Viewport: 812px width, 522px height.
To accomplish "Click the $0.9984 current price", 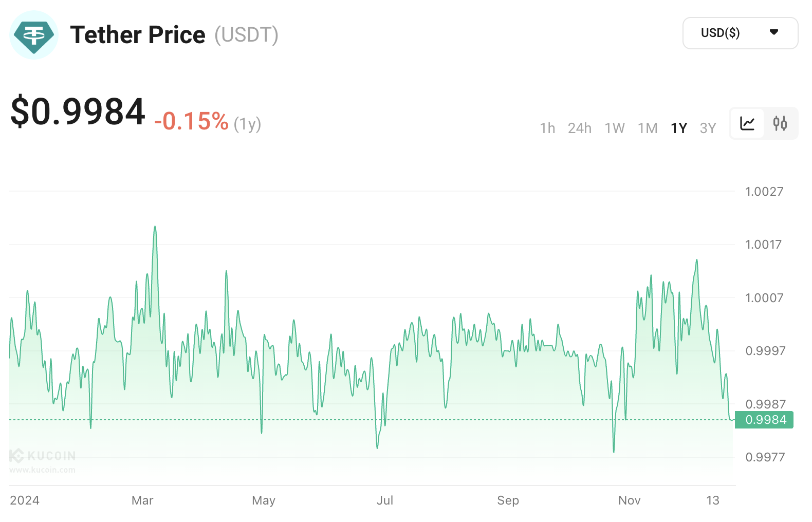I will [78, 111].
